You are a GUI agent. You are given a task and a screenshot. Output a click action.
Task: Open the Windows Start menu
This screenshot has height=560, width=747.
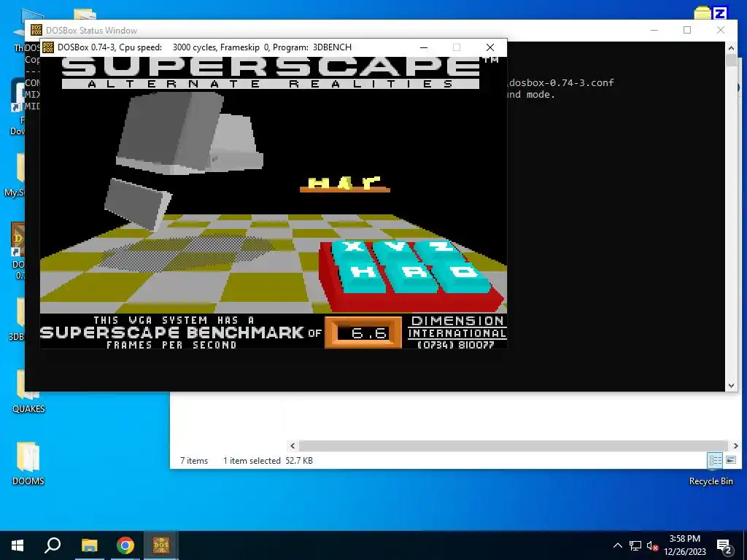[x=18, y=545]
